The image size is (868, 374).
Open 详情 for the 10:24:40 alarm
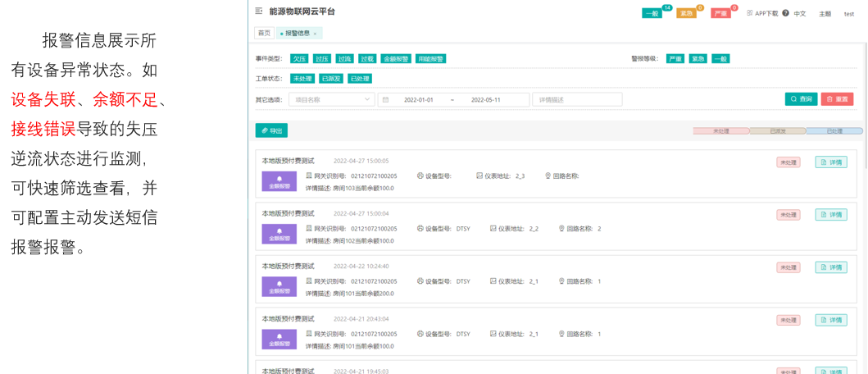click(831, 267)
